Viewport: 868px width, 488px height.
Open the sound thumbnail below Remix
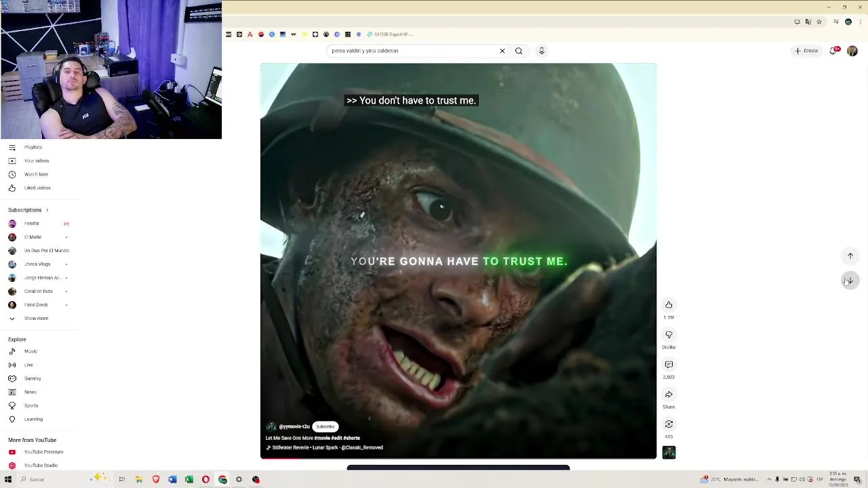(669, 452)
